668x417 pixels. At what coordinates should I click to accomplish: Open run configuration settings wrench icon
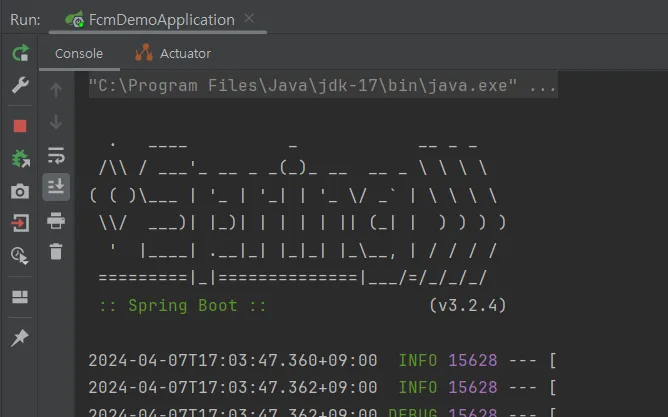click(20, 85)
